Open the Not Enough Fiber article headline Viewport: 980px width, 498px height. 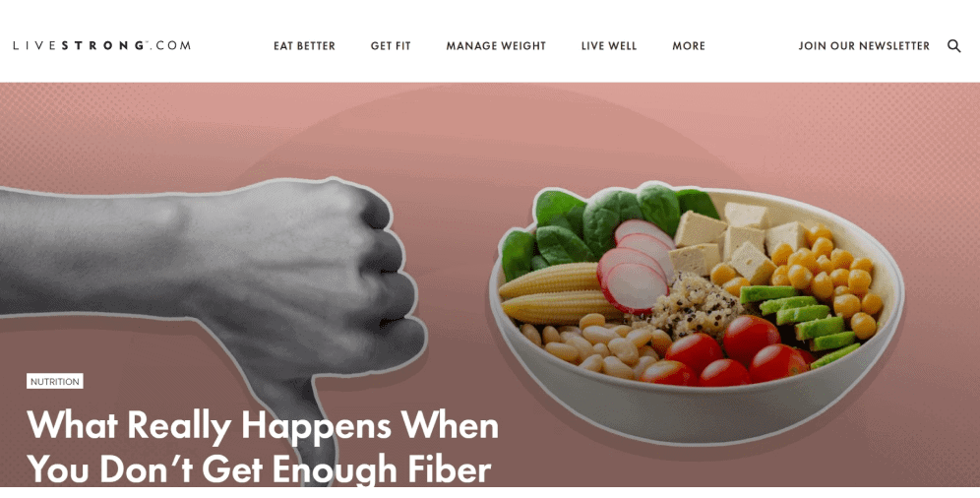263,447
